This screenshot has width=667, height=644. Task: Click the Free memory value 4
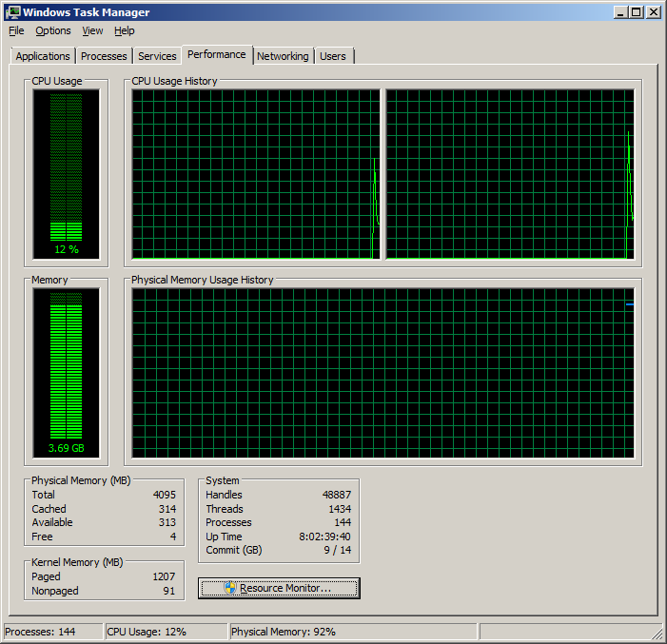(x=173, y=537)
